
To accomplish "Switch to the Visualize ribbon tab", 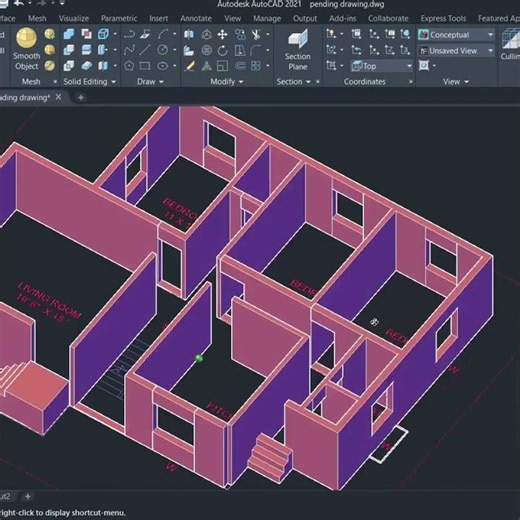I will 74,18.
